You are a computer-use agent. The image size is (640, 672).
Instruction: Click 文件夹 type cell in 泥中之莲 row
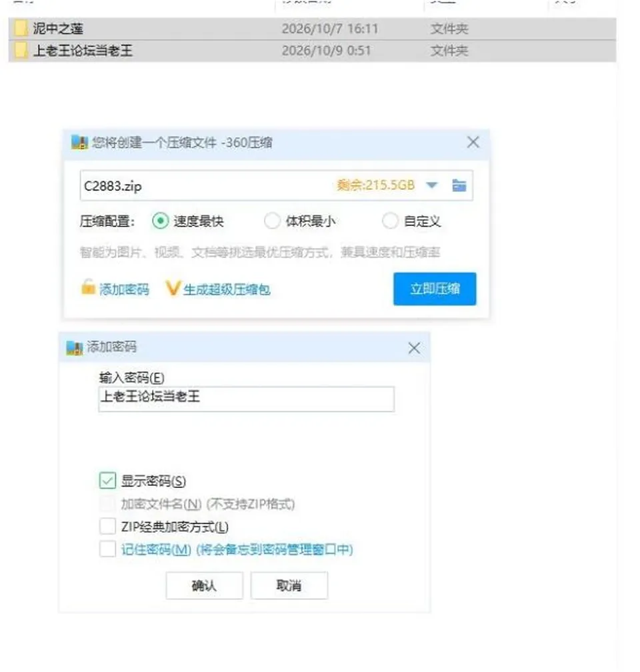click(x=449, y=29)
